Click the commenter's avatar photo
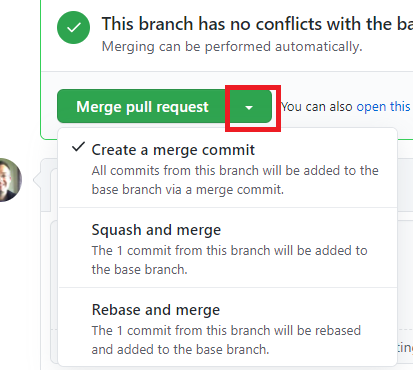413x370 pixels. point(10,180)
